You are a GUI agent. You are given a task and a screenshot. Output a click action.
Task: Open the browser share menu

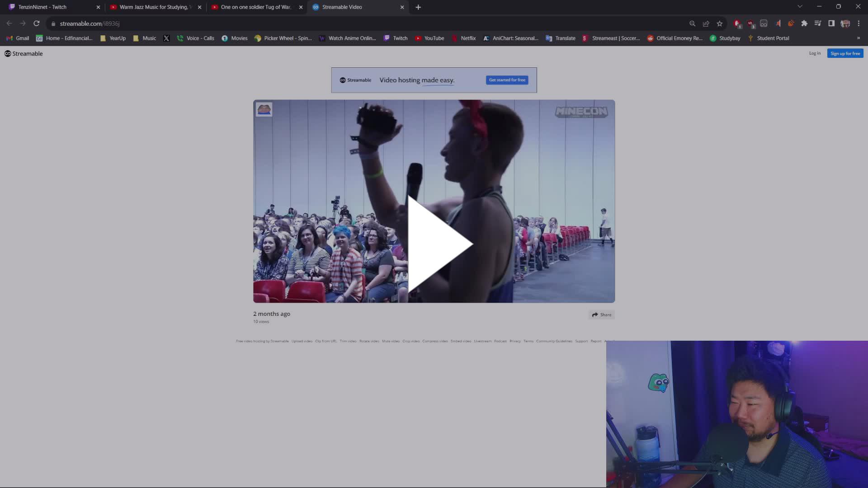coord(706,23)
